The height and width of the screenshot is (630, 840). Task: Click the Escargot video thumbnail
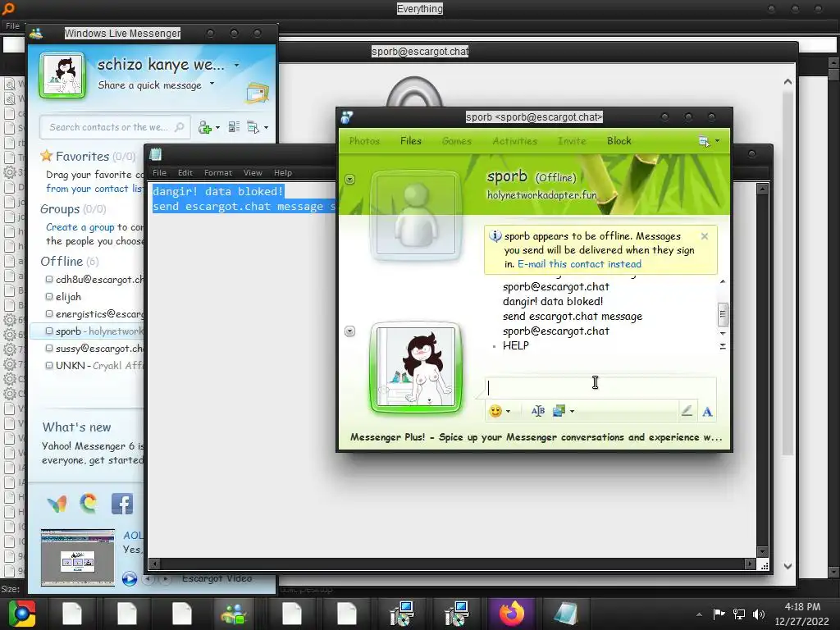78,557
